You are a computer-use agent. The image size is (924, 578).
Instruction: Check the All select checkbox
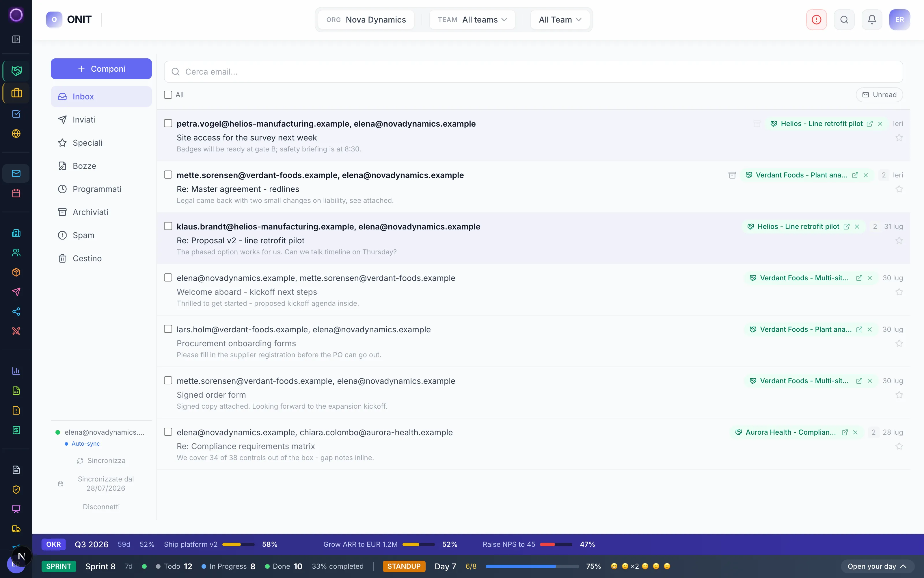[x=168, y=95]
